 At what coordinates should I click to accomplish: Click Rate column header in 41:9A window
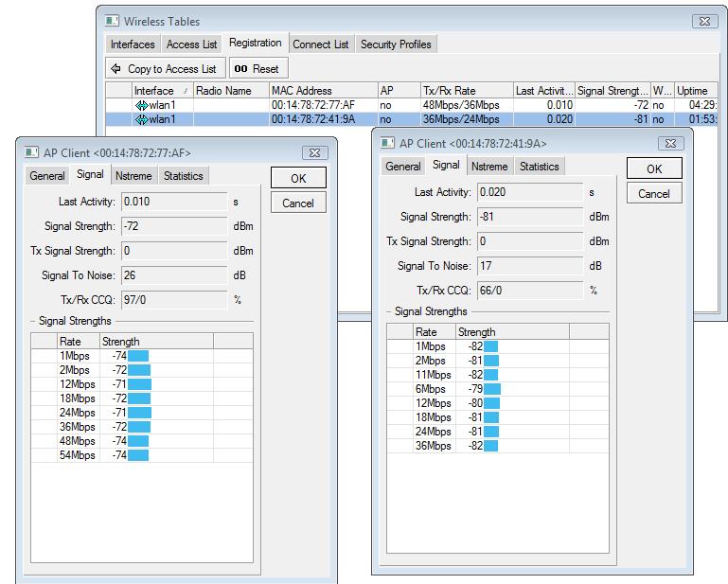[435, 332]
